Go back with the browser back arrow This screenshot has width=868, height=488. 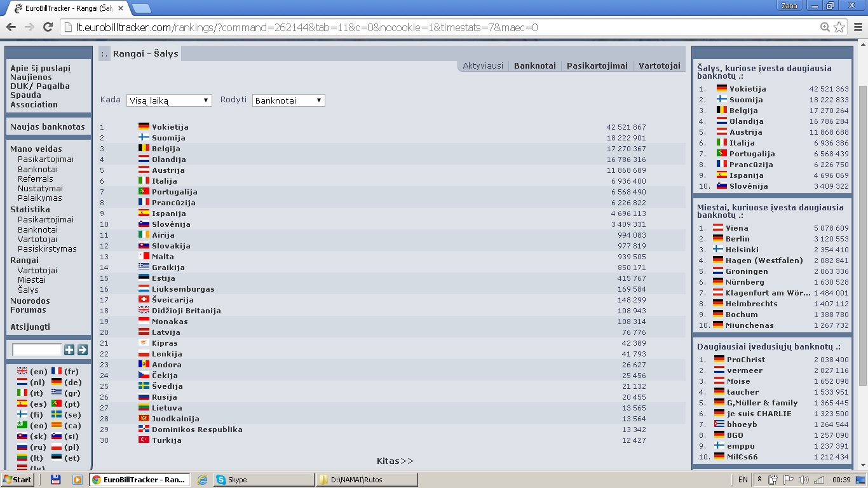11,27
